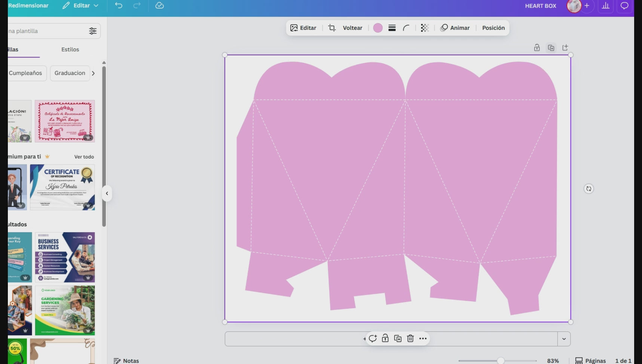Image resolution: width=642 pixels, height=364 pixels.
Task: Open the Editar dropdown in top bar
Action: click(80, 6)
